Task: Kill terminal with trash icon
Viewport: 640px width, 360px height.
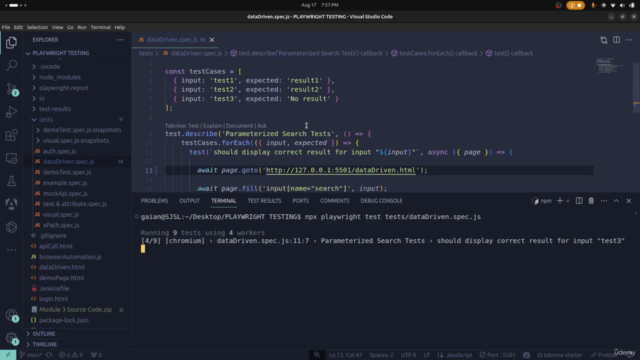Action: [591, 201]
